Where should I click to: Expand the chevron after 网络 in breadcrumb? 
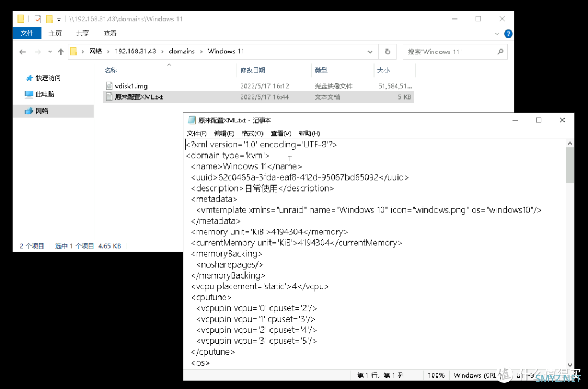click(x=108, y=52)
